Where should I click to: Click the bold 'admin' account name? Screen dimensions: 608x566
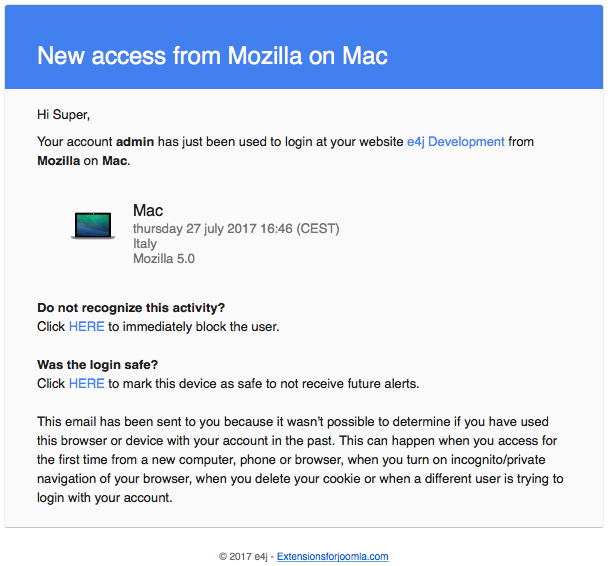135,142
